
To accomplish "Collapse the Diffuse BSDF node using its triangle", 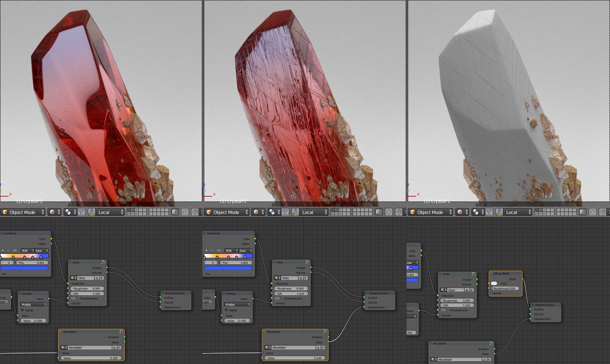I will coord(491,274).
